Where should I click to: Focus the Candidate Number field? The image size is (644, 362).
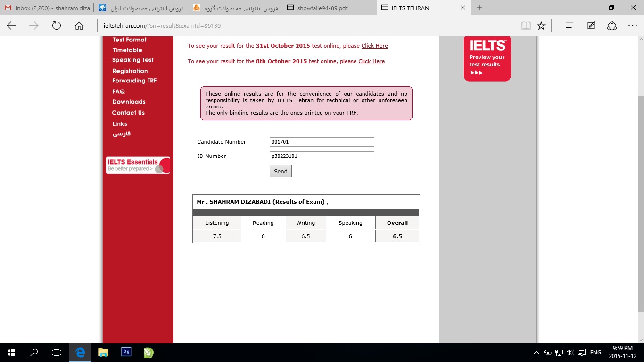pyautogui.click(x=322, y=142)
